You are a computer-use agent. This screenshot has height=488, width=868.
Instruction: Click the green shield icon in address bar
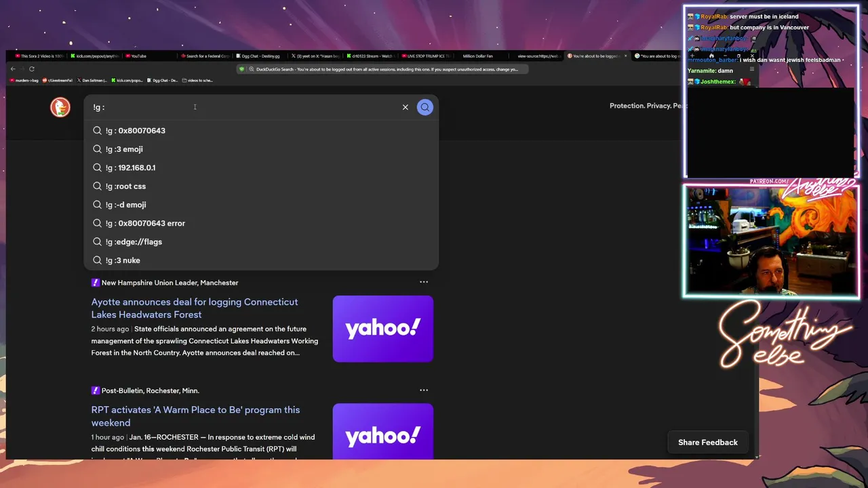(x=241, y=69)
